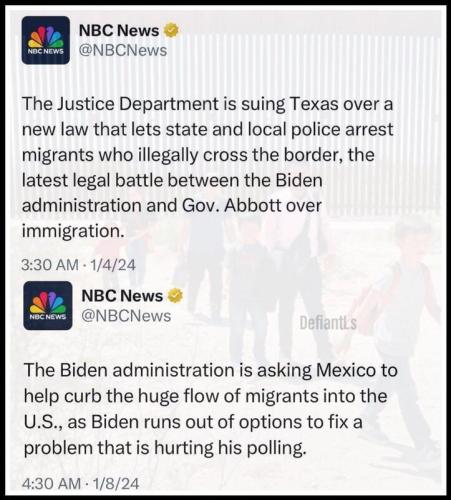Screen dimensions: 451x500
Task: Click the 'migrants who illegally cross' text line
Action: coord(198,155)
